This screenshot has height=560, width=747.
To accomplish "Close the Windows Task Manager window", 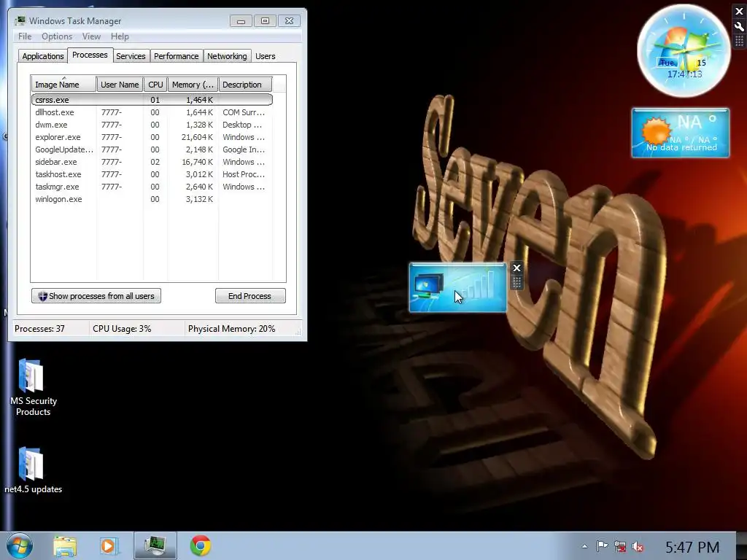I will 289,21.
